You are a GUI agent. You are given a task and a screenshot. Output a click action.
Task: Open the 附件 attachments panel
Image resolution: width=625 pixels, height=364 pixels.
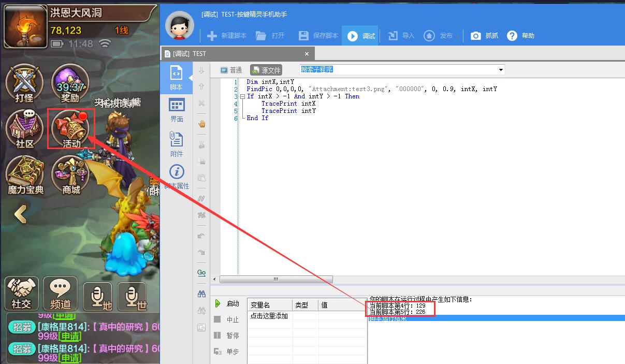[177, 144]
